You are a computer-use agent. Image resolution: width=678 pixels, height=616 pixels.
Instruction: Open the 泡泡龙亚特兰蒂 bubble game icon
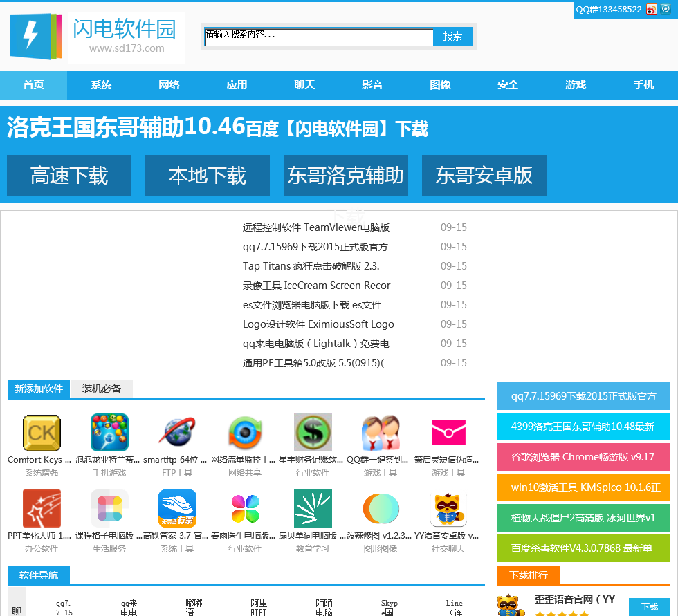point(109,432)
